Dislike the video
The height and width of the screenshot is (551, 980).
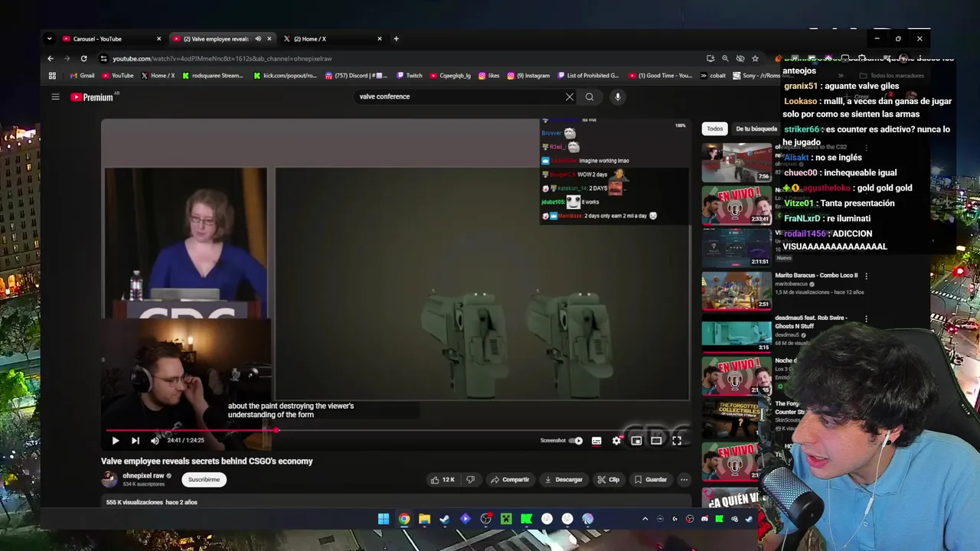point(470,480)
